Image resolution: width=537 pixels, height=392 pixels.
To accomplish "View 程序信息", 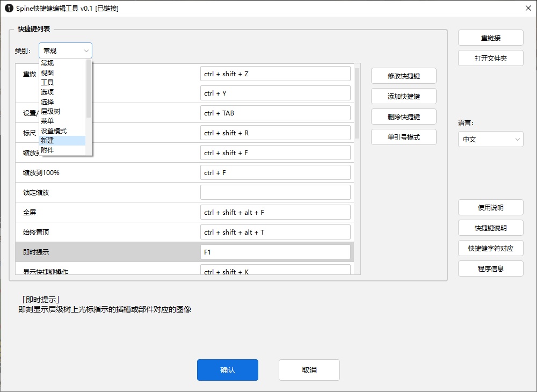I will click(x=490, y=268).
